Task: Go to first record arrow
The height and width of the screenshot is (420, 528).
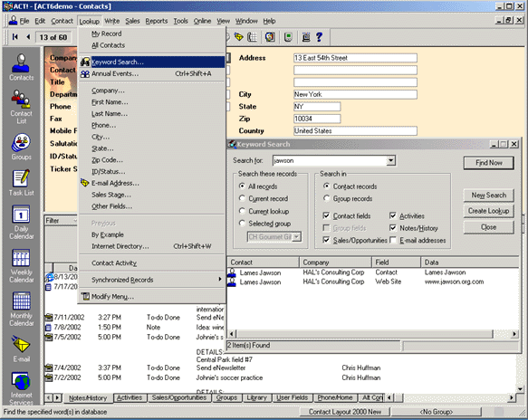Action: coord(14,37)
